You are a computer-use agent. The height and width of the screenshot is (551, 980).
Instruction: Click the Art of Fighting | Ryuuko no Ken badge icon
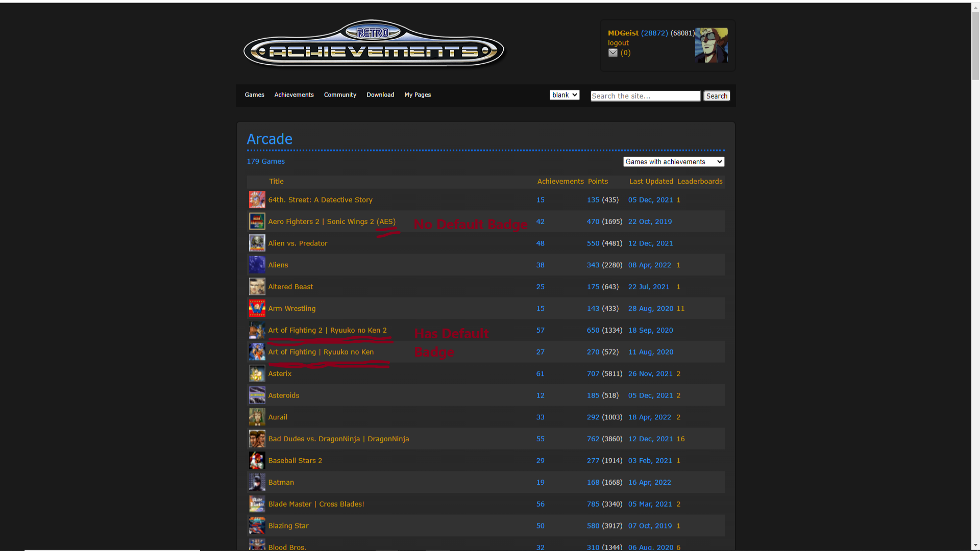257,352
